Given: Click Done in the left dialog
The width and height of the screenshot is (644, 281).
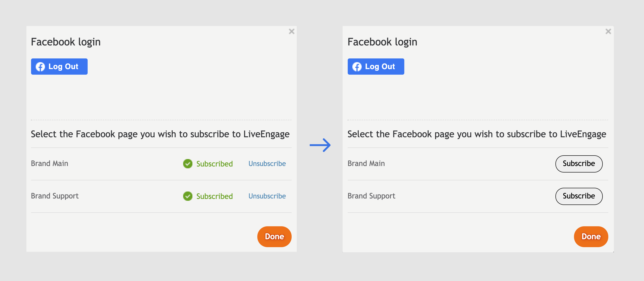Looking at the screenshot, I should 274,236.
